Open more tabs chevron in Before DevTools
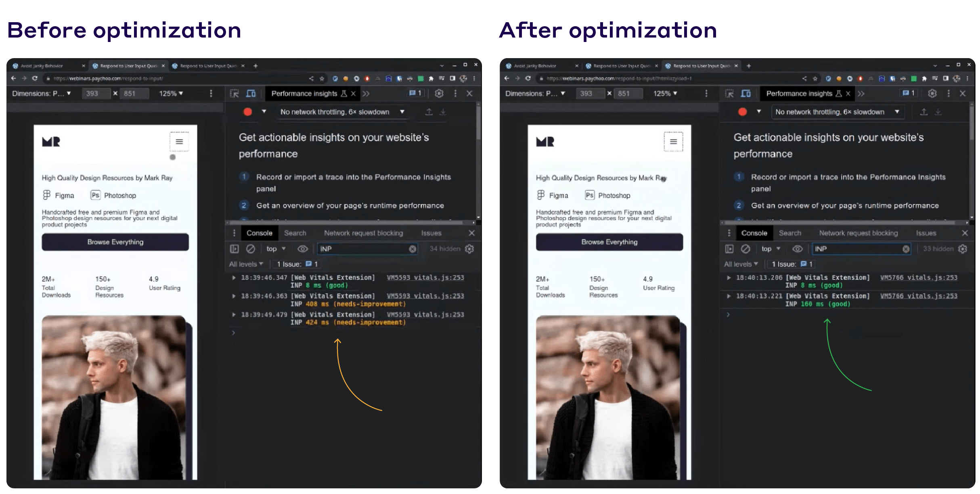This screenshot has width=980, height=494. coord(366,94)
